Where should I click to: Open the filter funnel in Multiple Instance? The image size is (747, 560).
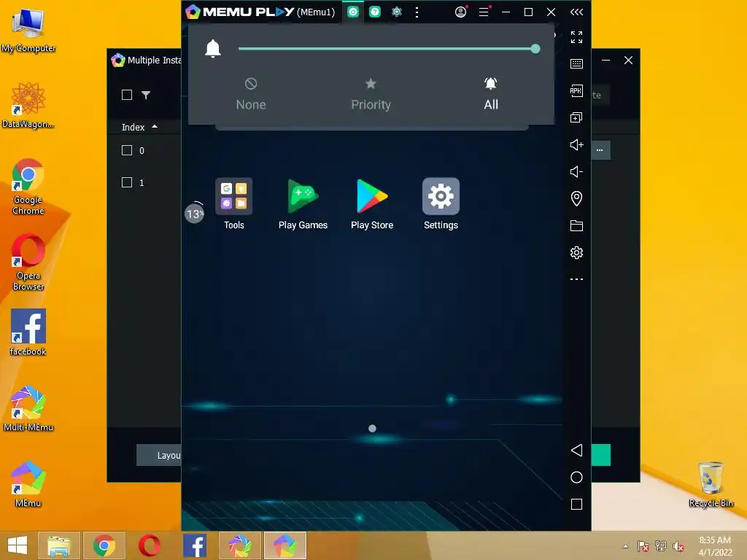(146, 95)
